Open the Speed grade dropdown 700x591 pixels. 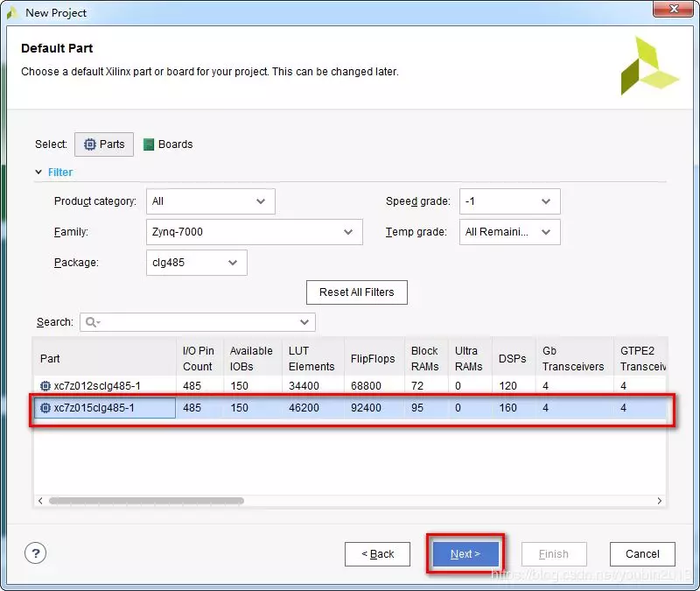pos(509,201)
